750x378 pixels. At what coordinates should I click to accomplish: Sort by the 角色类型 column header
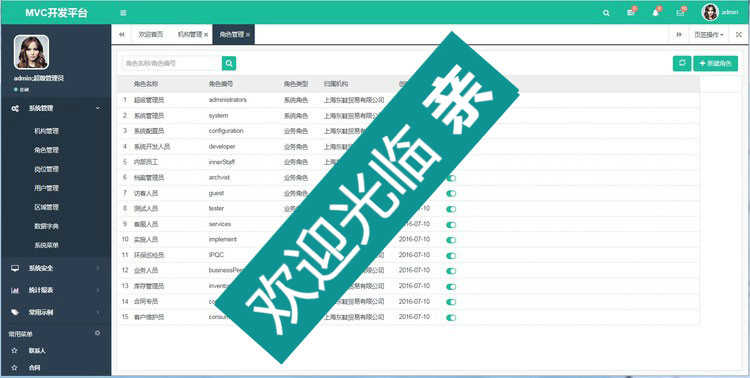(296, 84)
